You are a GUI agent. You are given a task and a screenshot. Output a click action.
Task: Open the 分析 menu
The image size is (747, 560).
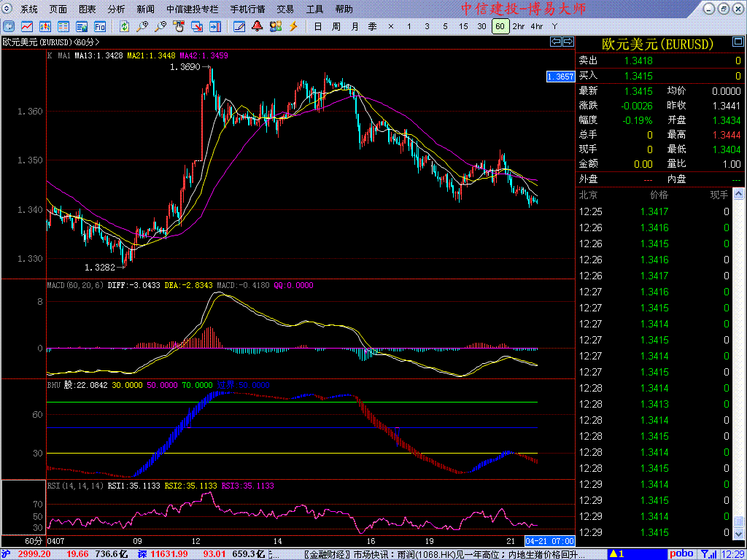[x=116, y=9]
